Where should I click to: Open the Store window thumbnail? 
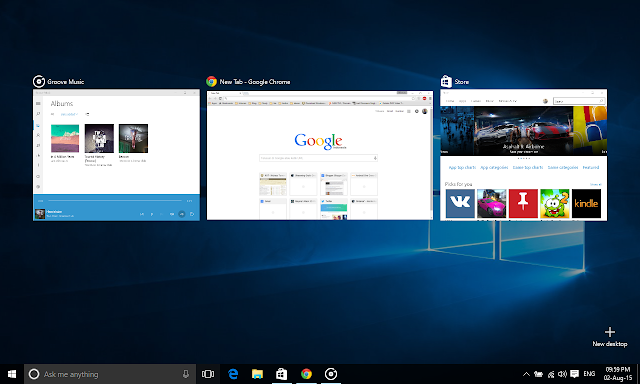tap(523, 155)
